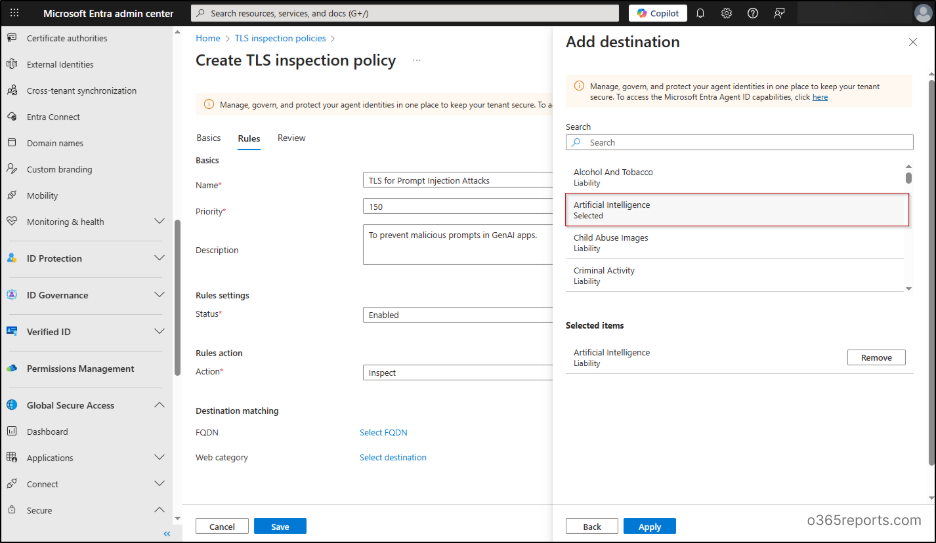Expand the Verified ID section
Image resolution: width=936 pixels, height=543 pixels.
pos(159,331)
